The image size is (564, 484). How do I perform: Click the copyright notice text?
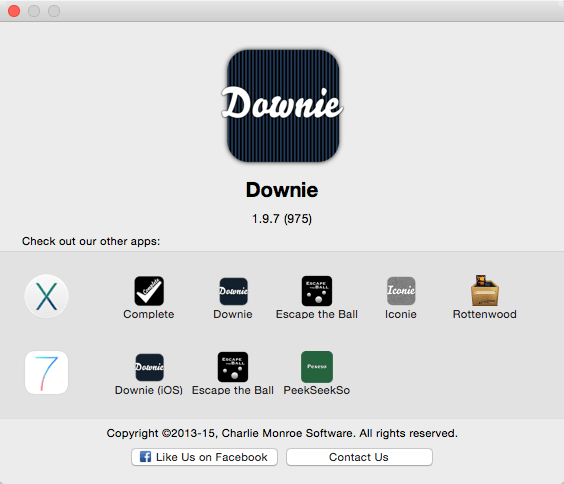(x=282, y=433)
